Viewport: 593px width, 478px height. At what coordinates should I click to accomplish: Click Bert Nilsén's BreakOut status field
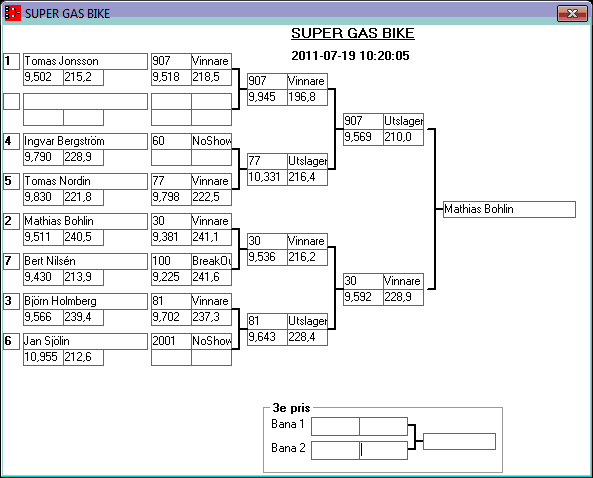(x=211, y=261)
